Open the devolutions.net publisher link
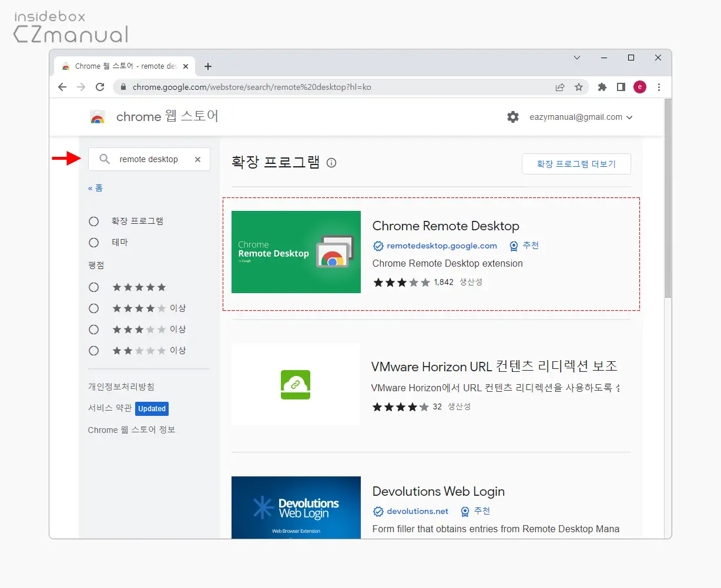 [x=417, y=511]
